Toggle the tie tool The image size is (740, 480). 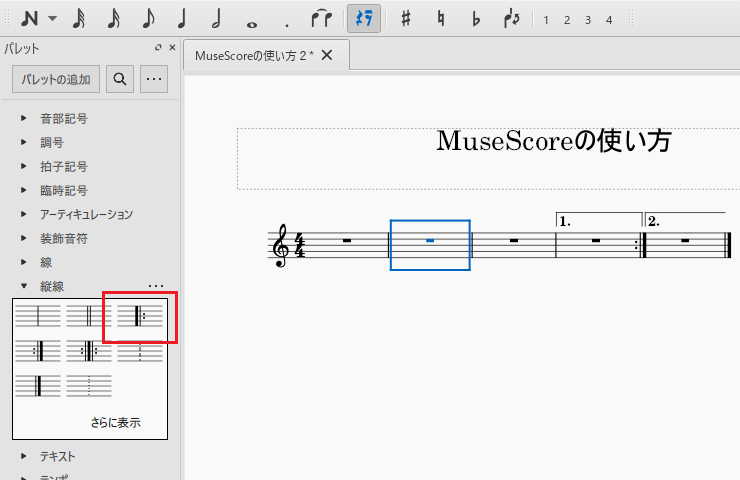(321, 19)
